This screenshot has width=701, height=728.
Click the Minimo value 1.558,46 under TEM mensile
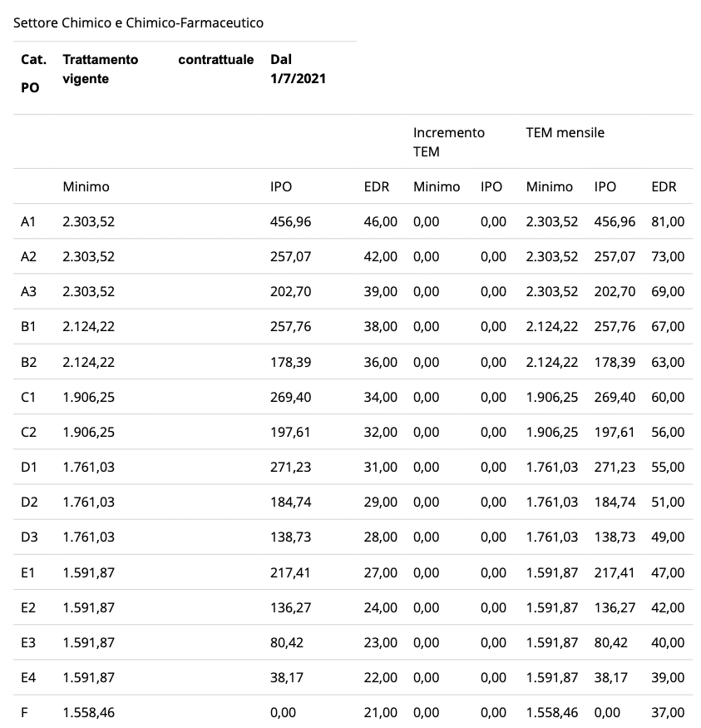coord(551,712)
